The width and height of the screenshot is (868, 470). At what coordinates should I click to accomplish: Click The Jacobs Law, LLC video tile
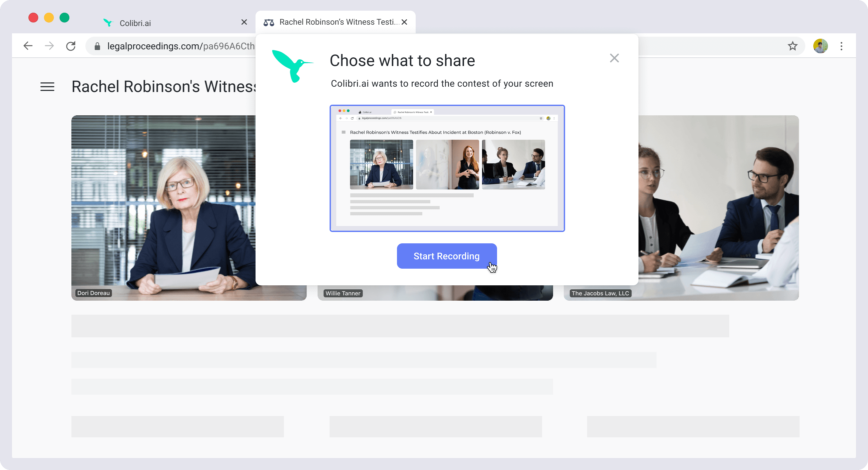coord(719,208)
